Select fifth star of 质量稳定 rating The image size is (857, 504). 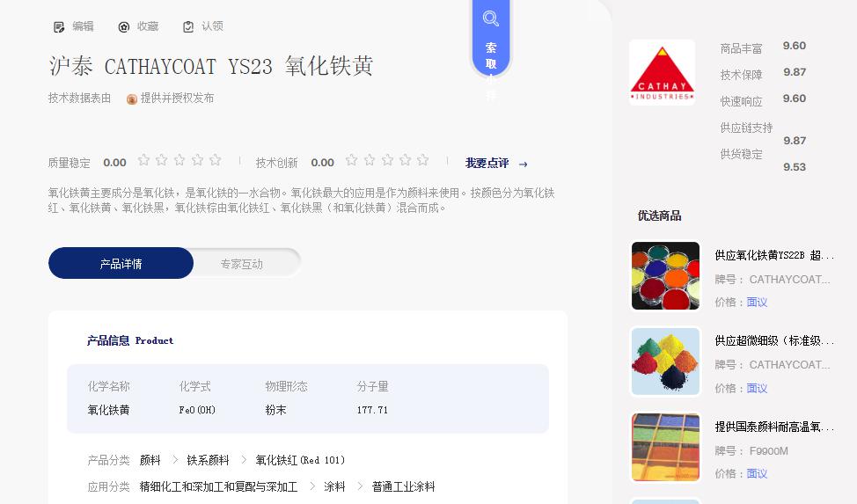coord(216,160)
